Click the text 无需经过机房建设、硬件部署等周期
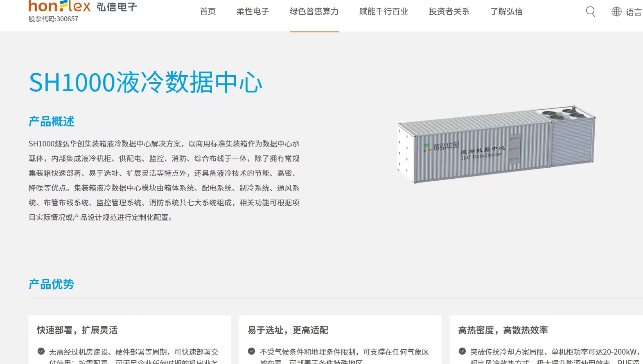The width and height of the screenshot is (643, 364). (108, 352)
